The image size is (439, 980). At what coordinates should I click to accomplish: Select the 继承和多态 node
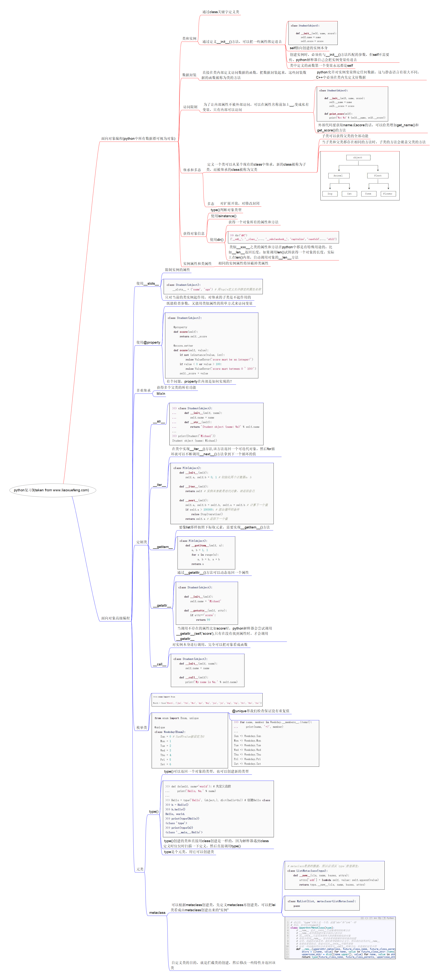click(192, 170)
